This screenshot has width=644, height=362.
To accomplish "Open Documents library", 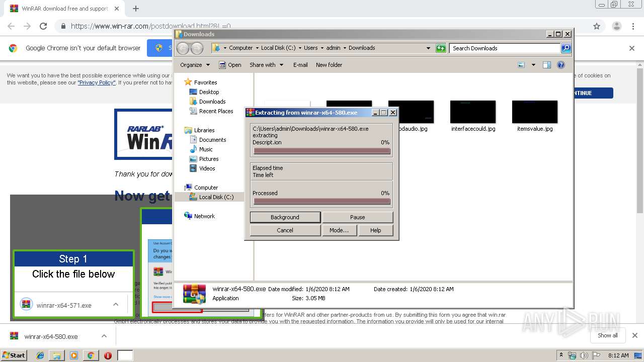I will [208, 140].
